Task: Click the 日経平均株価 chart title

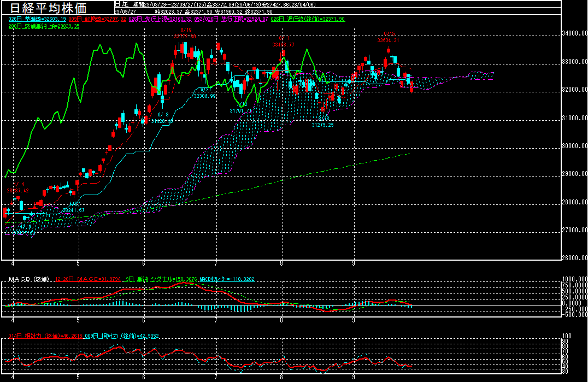Action: tap(48, 8)
